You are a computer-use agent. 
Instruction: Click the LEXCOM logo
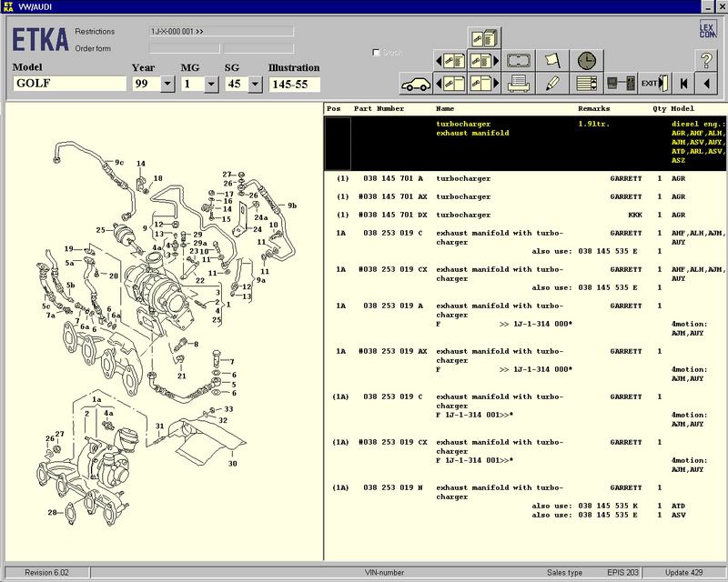coord(708,30)
